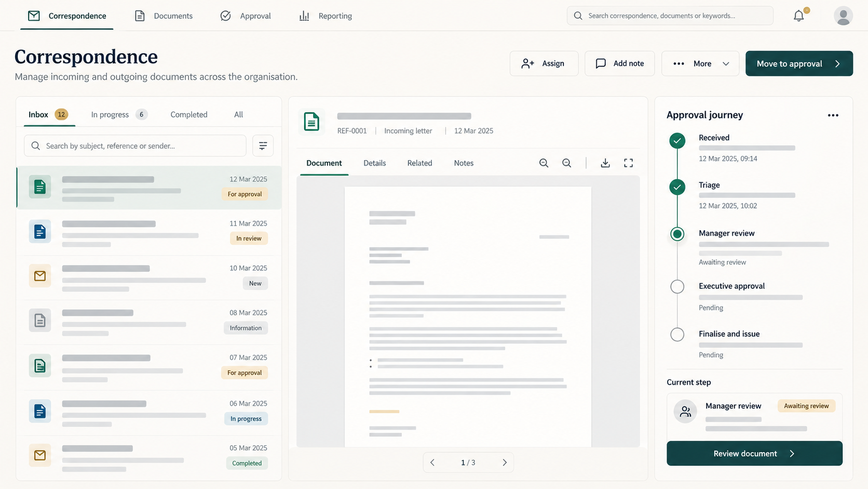Click the Triage step checkmark
868x489 pixels.
tap(677, 187)
